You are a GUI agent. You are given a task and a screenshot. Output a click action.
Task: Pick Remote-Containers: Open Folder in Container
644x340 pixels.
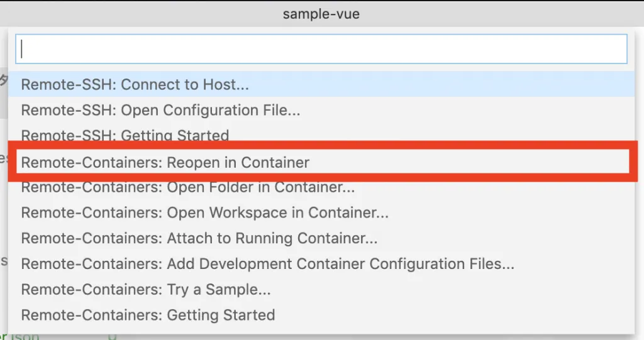pos(187,187)
